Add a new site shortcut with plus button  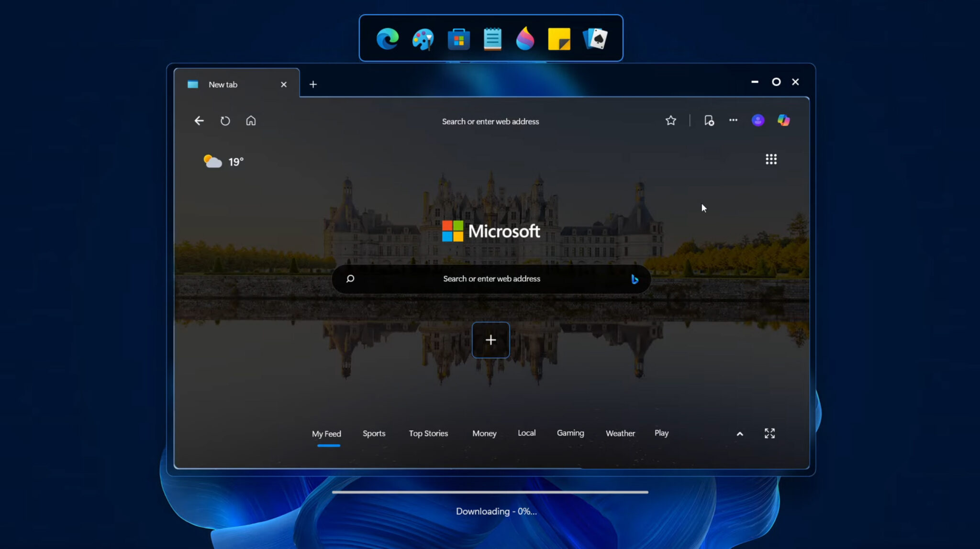coord(491,340)
